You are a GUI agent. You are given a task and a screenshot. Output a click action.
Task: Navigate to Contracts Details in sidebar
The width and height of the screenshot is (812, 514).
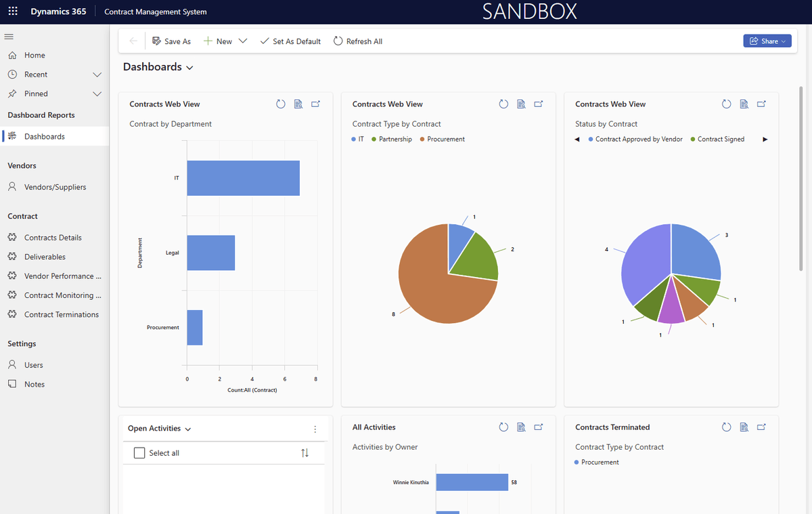51,237
